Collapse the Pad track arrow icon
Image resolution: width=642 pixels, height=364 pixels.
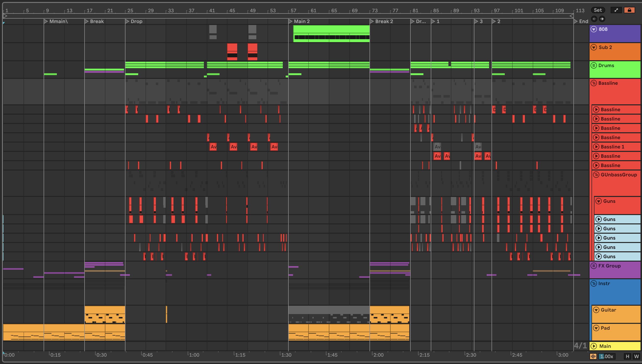(x=596, y=328)
